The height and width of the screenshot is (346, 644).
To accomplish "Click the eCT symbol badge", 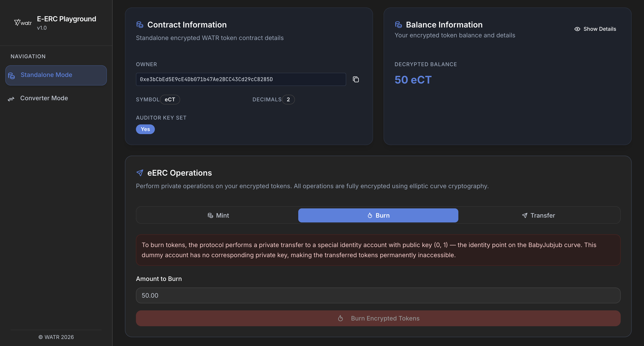I will coord(170,99).
